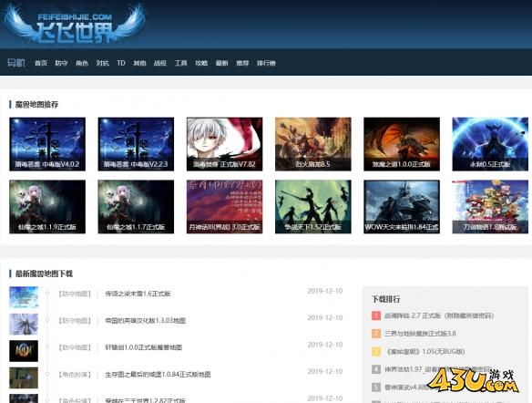Open rank 2 download 正式版3.8
532x403 pixels.
[420, 334]
